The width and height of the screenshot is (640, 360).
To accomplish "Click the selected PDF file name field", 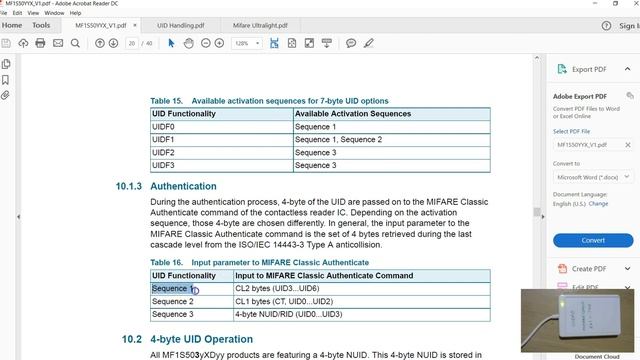I will tap(593, 145).
